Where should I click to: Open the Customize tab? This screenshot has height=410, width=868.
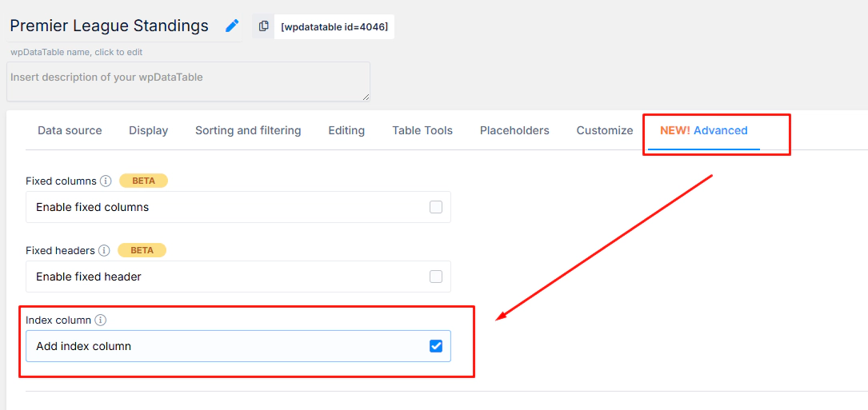pos(605,130)
